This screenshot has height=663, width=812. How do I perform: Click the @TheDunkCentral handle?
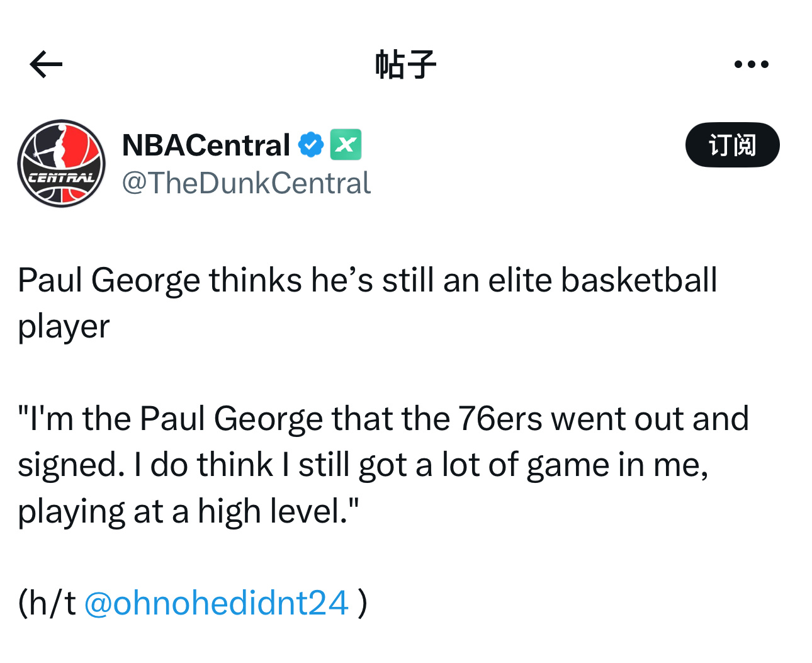[246, 183]
